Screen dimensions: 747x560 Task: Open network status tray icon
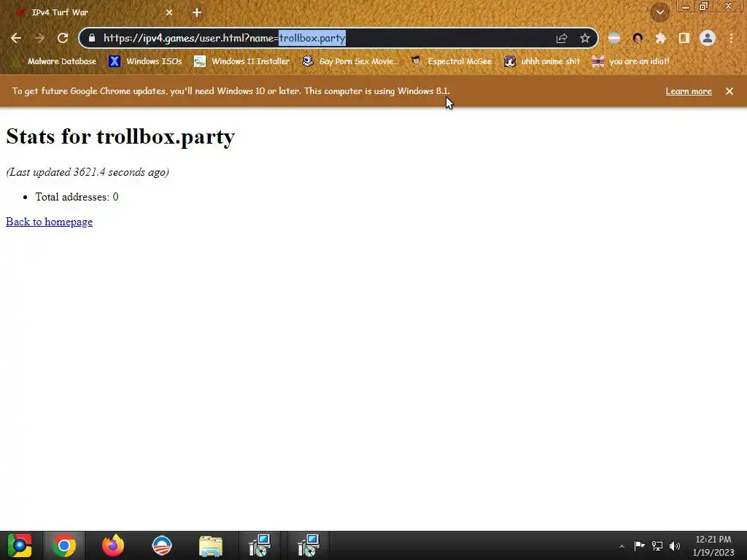point(657,545)
